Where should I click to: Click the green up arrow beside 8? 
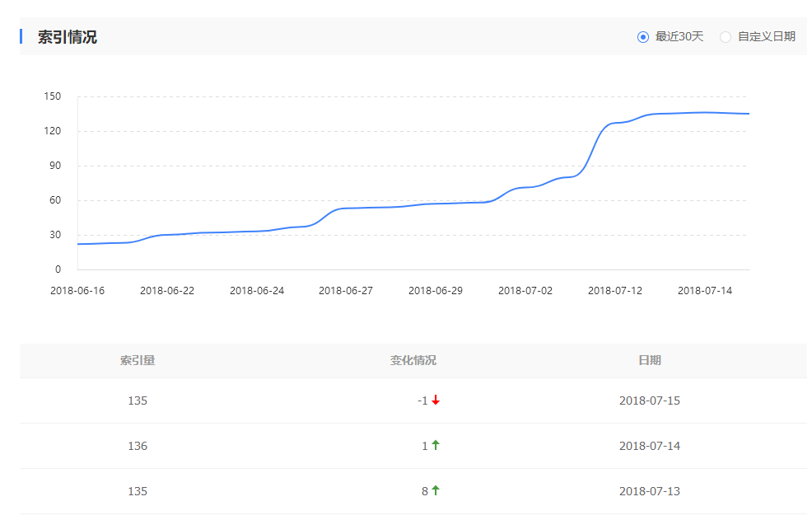point(435,491)
